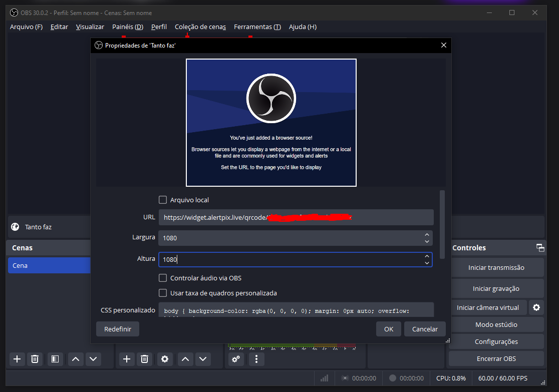Open the 'Coleção de cenas' menu

click(200, 27)
